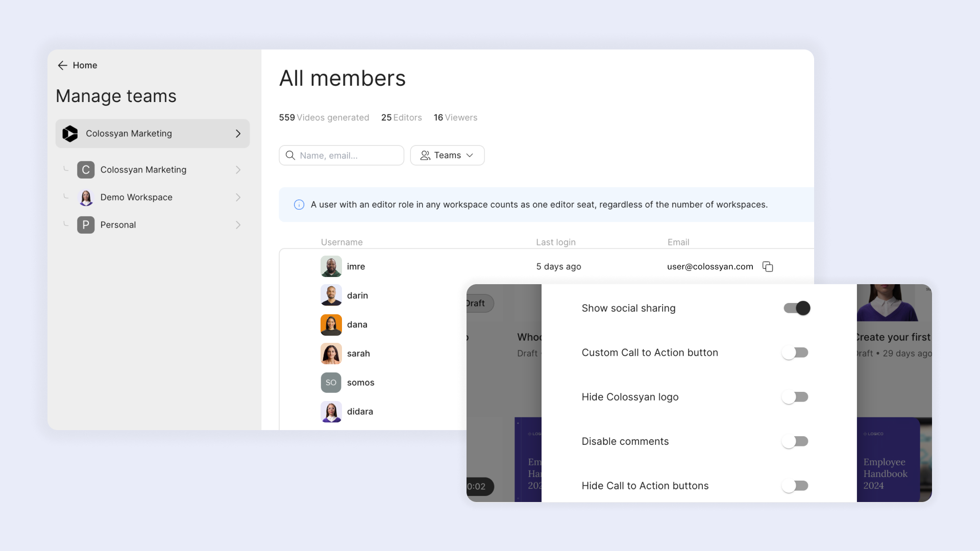This screenshot has width=980, height=551.
Task: Click the Email column header
Action: point(678,242)
